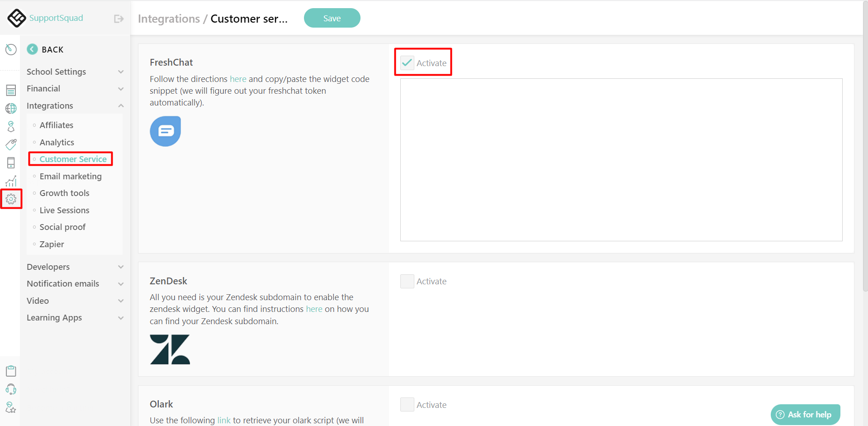Image resolution: width=868 pixels, height=426 pixels.
Task: Open the marketing tag icon
Action: tap(11, 144)
